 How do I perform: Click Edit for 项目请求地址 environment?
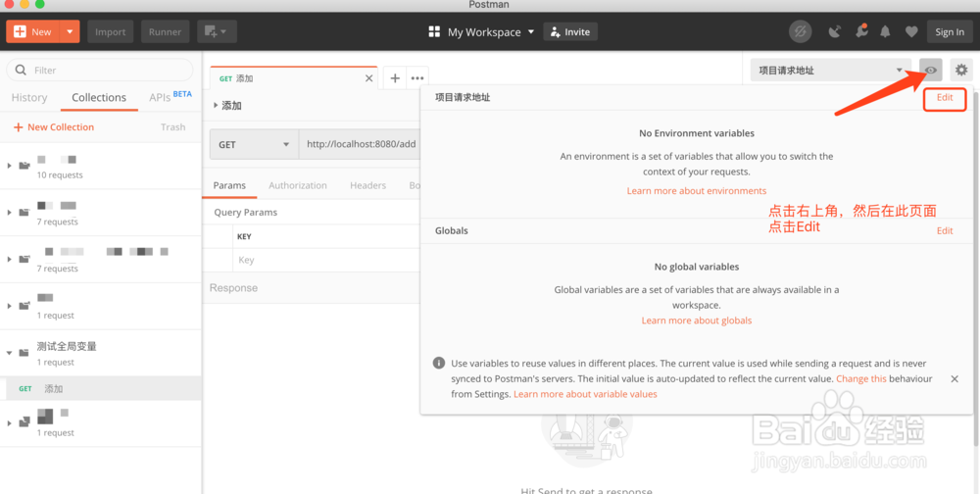pyautogui.click(x=945, y=98)
